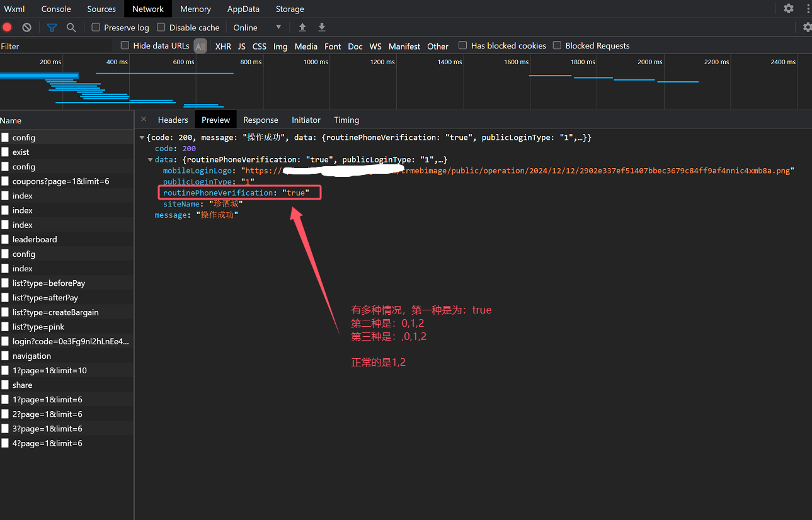Open the Memory tab
The width and height of the screenshot is (812, 520).
[195, 9]
